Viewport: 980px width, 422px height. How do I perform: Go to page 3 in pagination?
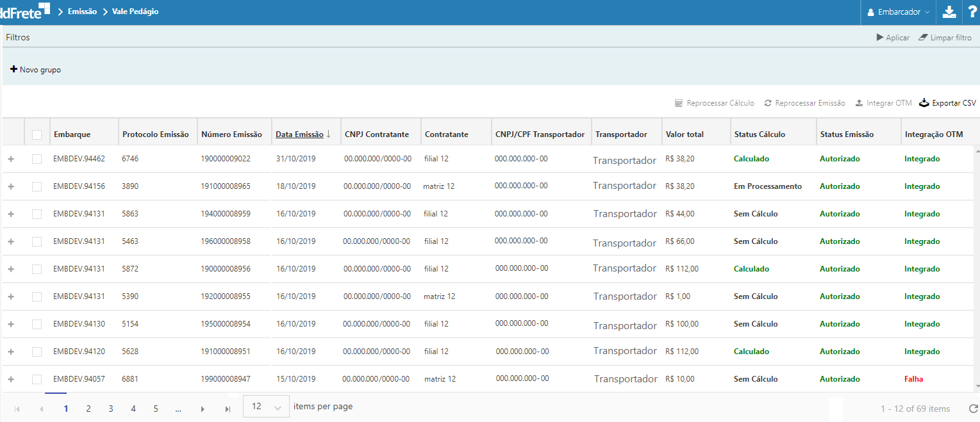[110, 409]
